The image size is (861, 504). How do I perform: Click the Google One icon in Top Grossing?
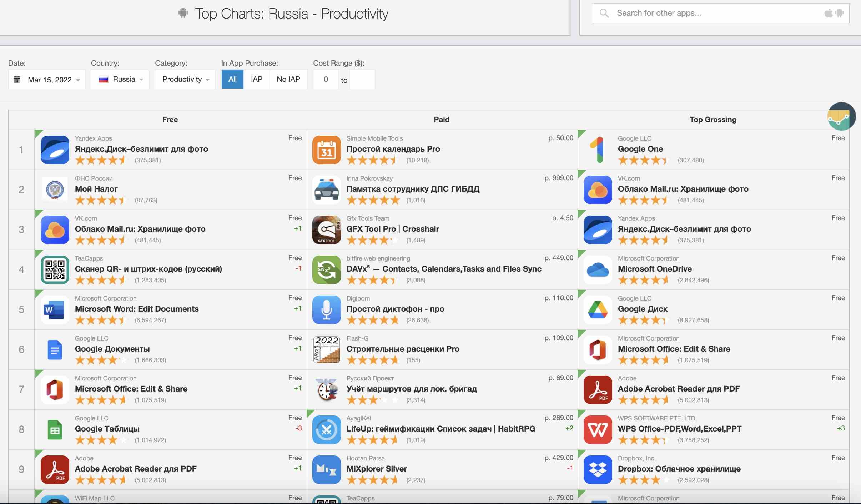pyautogui.click(x=598, y=150)
